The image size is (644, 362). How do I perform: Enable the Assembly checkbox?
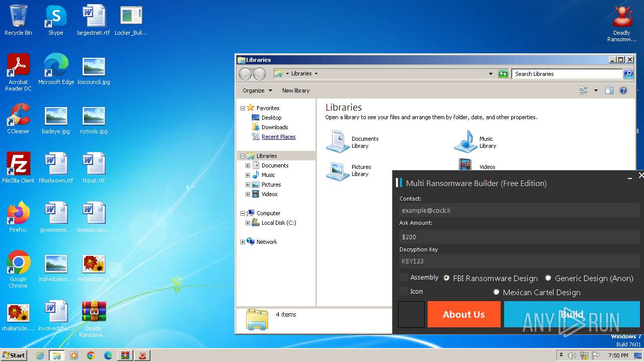(404, 278)
